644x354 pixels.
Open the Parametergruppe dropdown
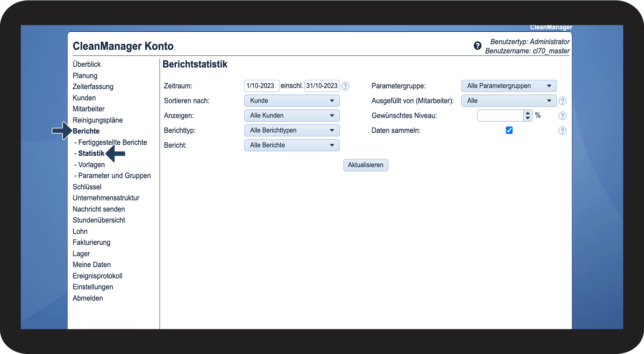coord(509,86)
